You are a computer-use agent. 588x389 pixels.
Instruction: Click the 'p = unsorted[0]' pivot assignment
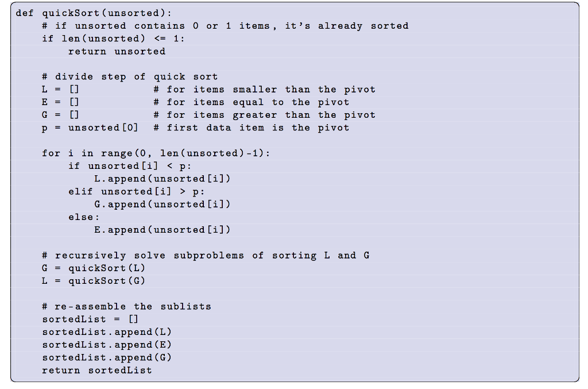90,128
